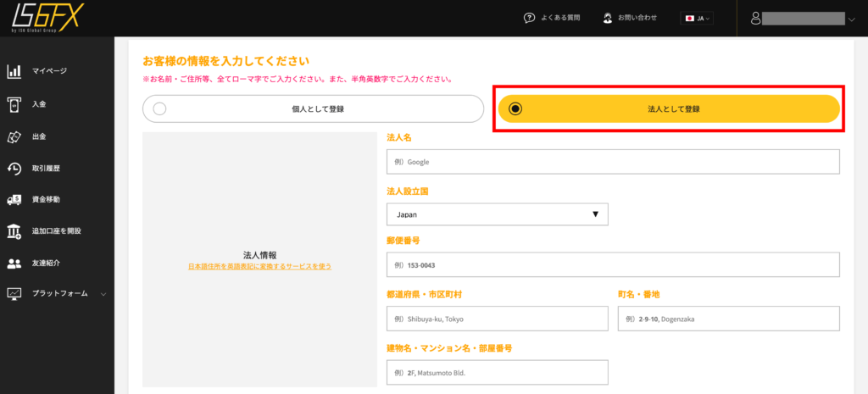Open the Japanese address conversion service link

coord(259,267)
